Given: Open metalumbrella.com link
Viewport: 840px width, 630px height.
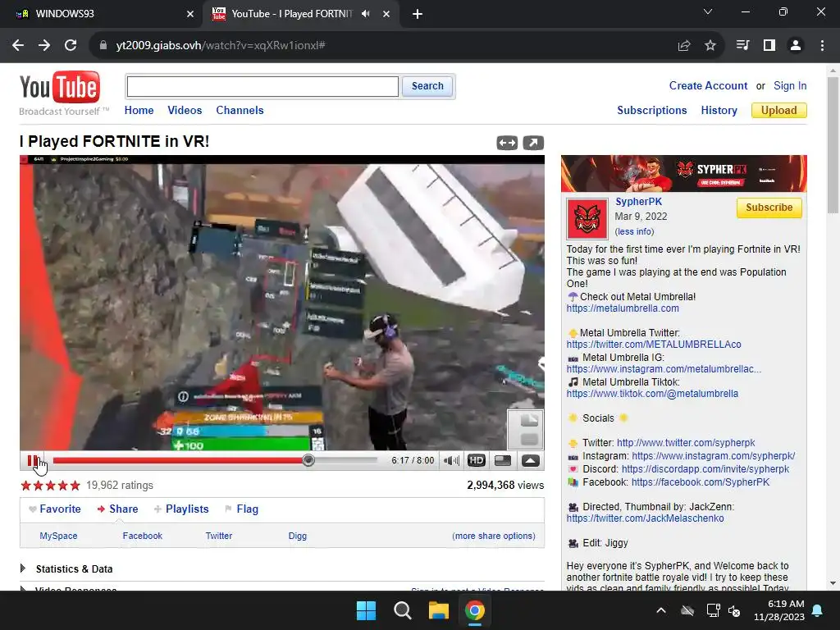Looking at the screenshot, I should [x=623, y=308].
